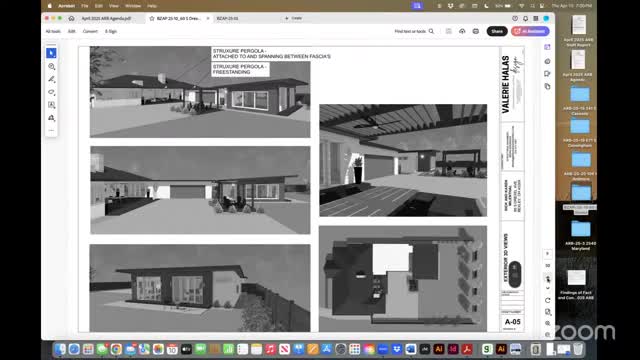Click the Share button
Screen dimensions: 640x360
[x=497, y=31]
